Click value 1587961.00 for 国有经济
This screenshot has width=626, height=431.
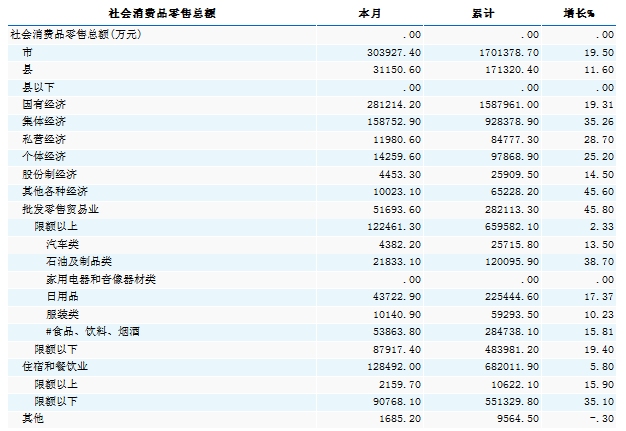coord(509,105)
